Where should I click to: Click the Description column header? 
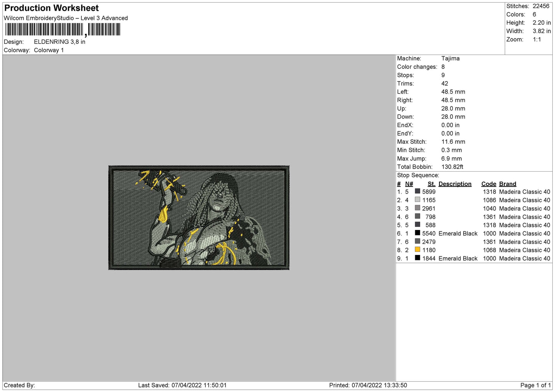click(x=455, y=184)
